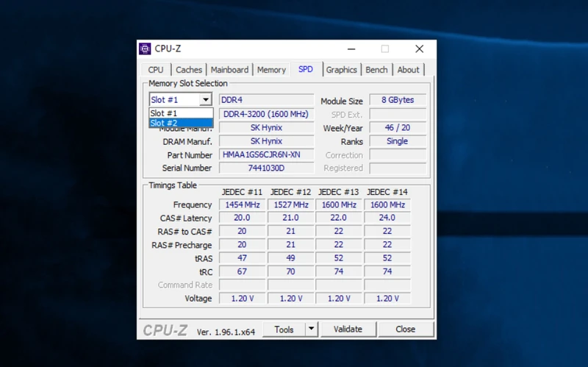
Task: Click the Timings Table group label
Action: pos(173,185)
